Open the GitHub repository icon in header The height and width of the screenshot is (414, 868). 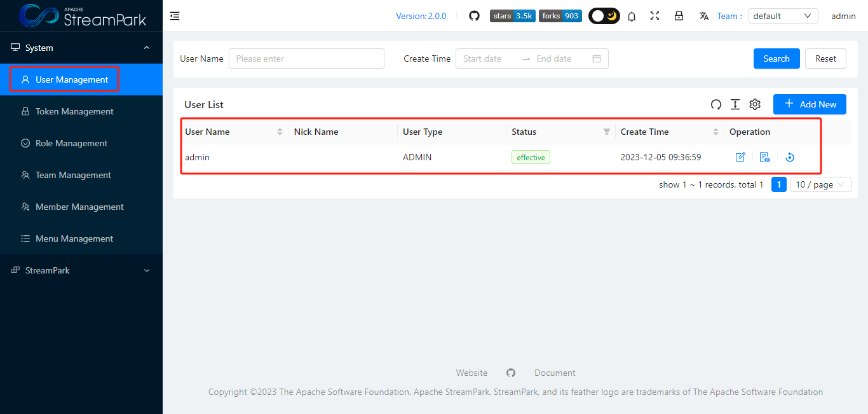click(x=474, y=16)
